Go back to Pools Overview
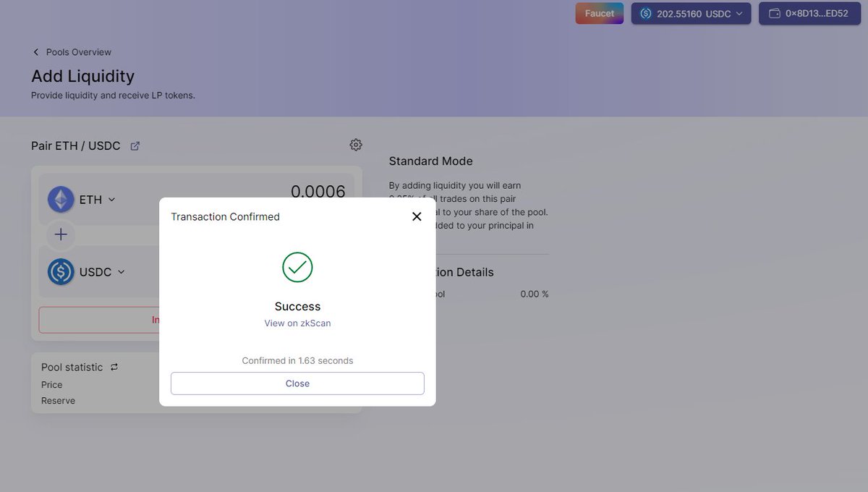The width and height of the screenshot is (868, 492). coord(72,52)
